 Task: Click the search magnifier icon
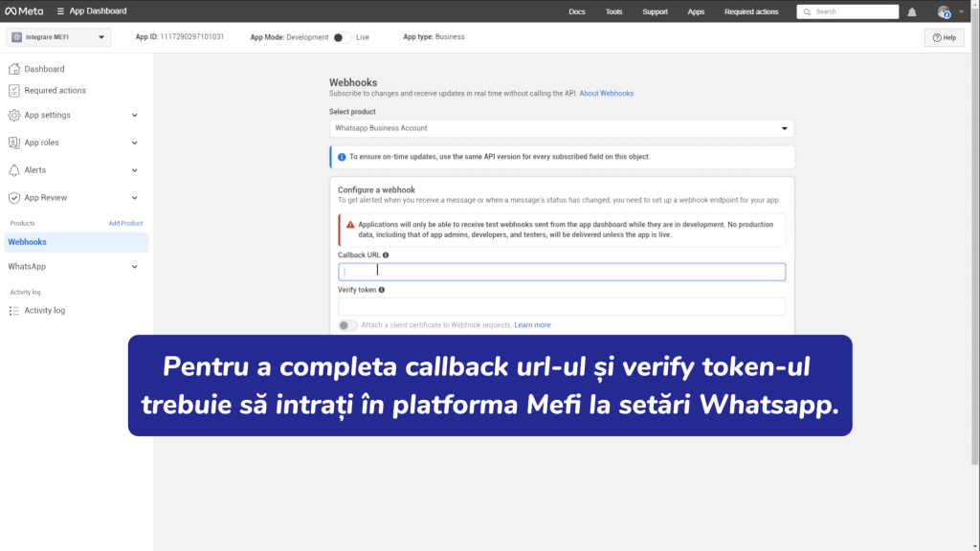pyautogui.click(x=807, y=11)
